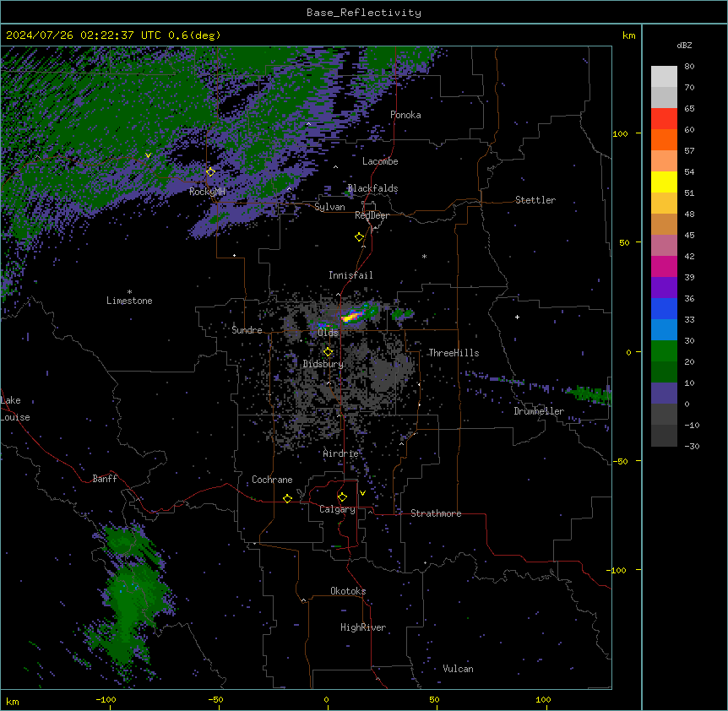Click the ThreeHills label

click(x=454, y=353)
